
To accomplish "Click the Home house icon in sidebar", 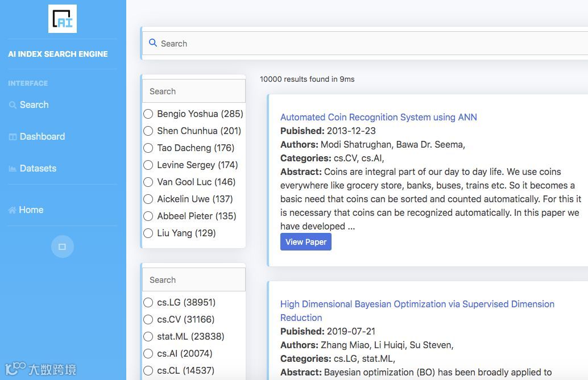I will [x=13, y=210].
